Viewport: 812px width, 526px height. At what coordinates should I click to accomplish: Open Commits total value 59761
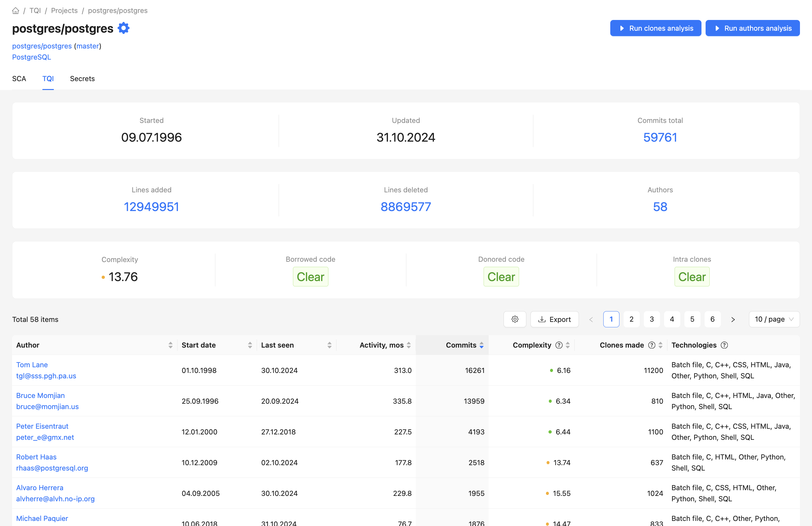pyautogui.click(x=660, y=137)
